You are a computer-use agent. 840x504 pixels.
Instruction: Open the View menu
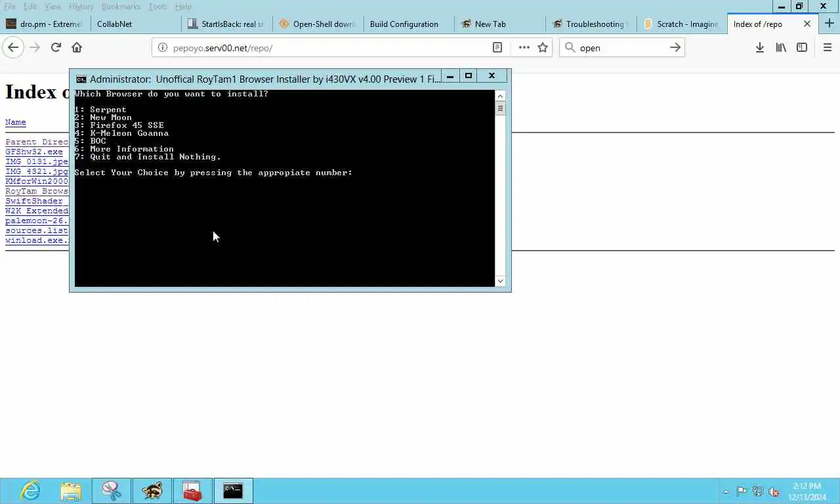tap(52, 7)
